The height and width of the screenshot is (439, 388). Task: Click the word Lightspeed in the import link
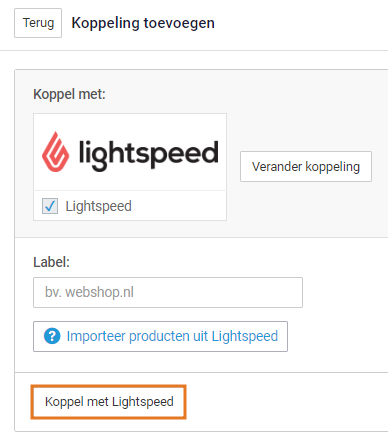(245, 336)
